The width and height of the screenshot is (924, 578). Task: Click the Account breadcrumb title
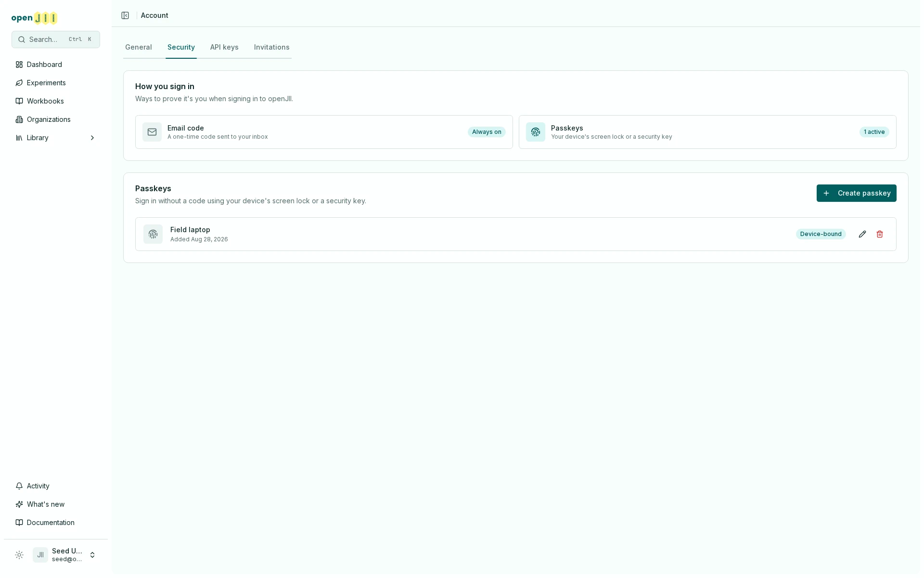click(154, 15)
